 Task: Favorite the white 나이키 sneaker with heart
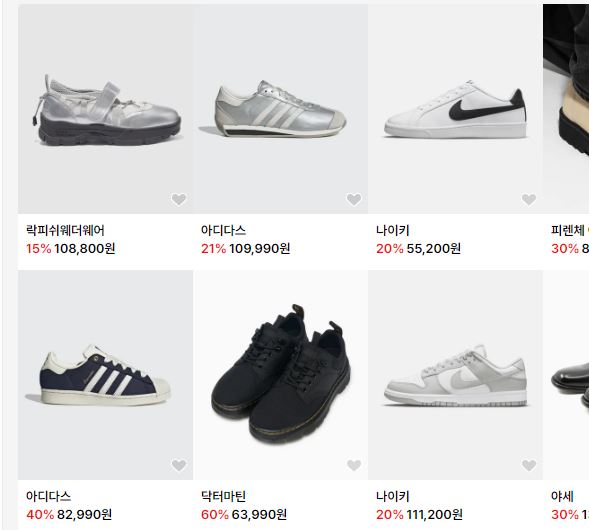coord(529,199)
